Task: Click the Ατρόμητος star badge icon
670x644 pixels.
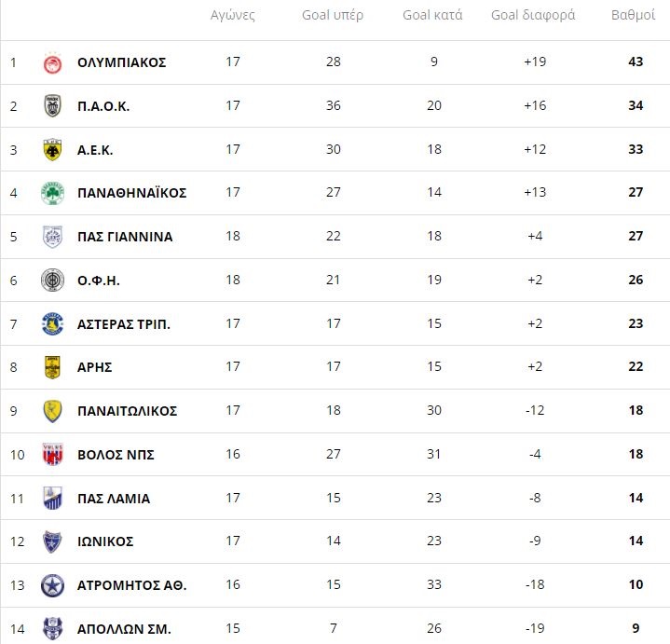Action: (x=52, y=585)
